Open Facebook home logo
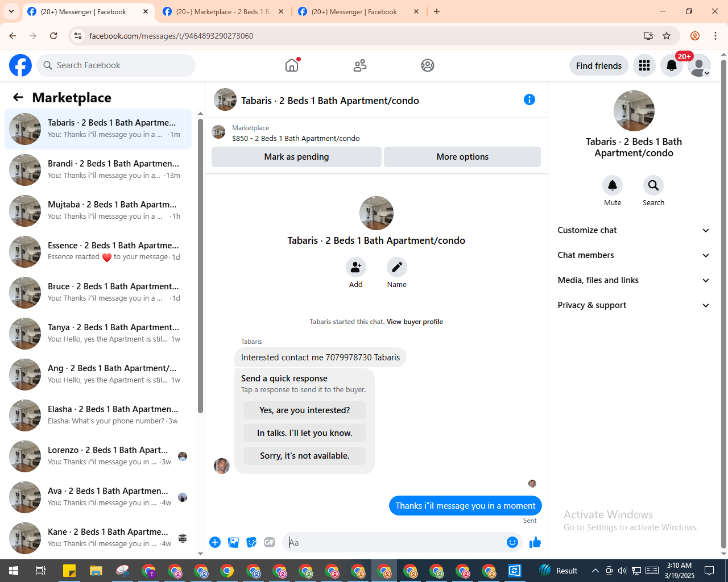The height and width of the screenshot is (582, 728). coord(20,65)
